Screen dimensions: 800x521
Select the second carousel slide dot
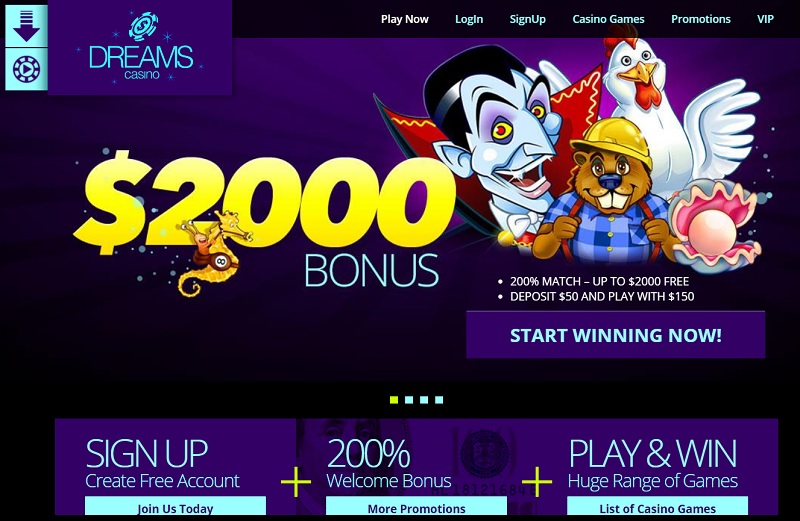point(409,400)
